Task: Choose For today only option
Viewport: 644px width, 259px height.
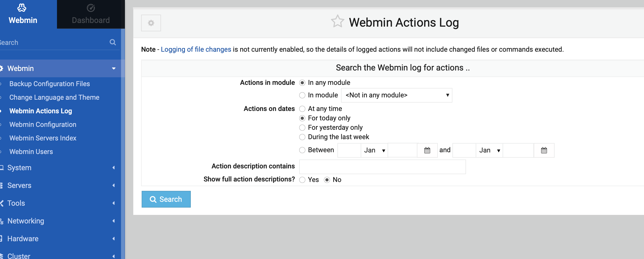Action: point(302,118)
